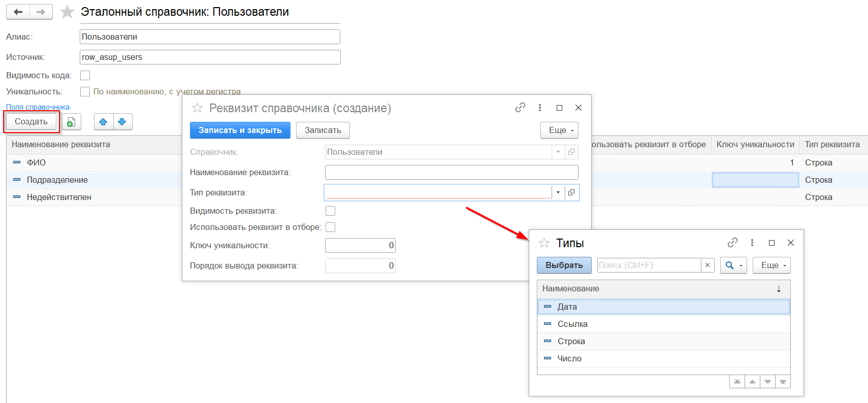Click the copy-create document icon
Image resolution: width=868 pixels, height=403 pixels.
[x=71, y=122]
